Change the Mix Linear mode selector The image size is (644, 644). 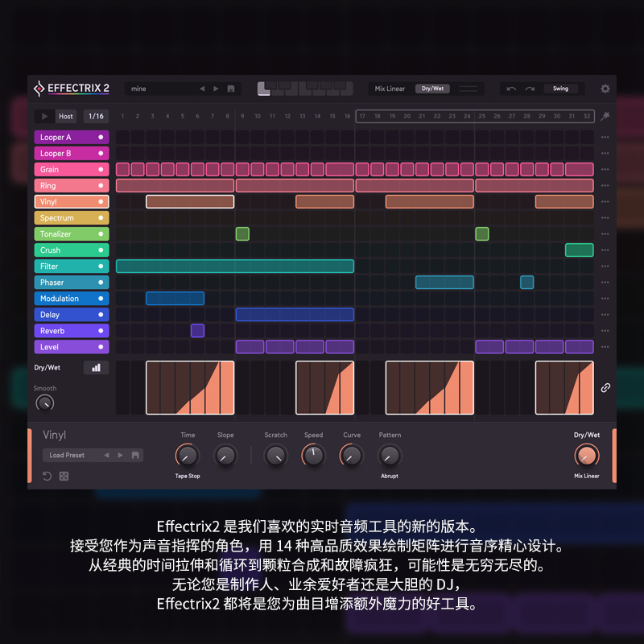pyautogui.click(x=390, y=89)
